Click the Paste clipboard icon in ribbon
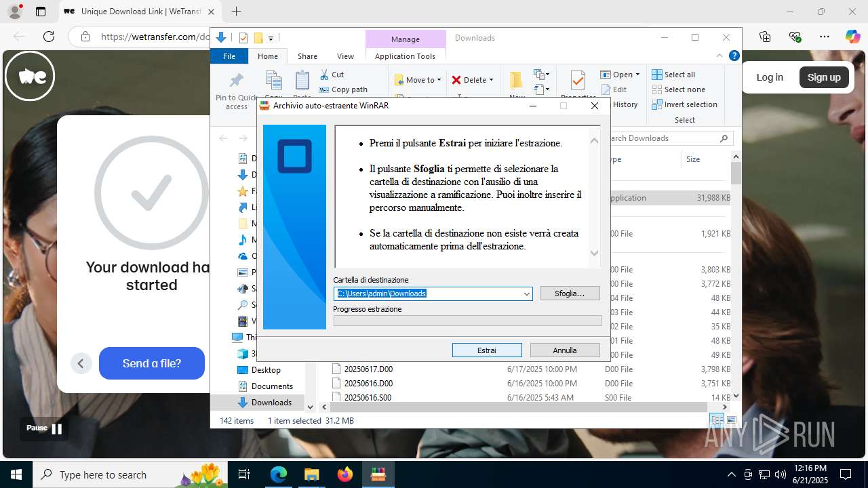 (x=302, y=80)
